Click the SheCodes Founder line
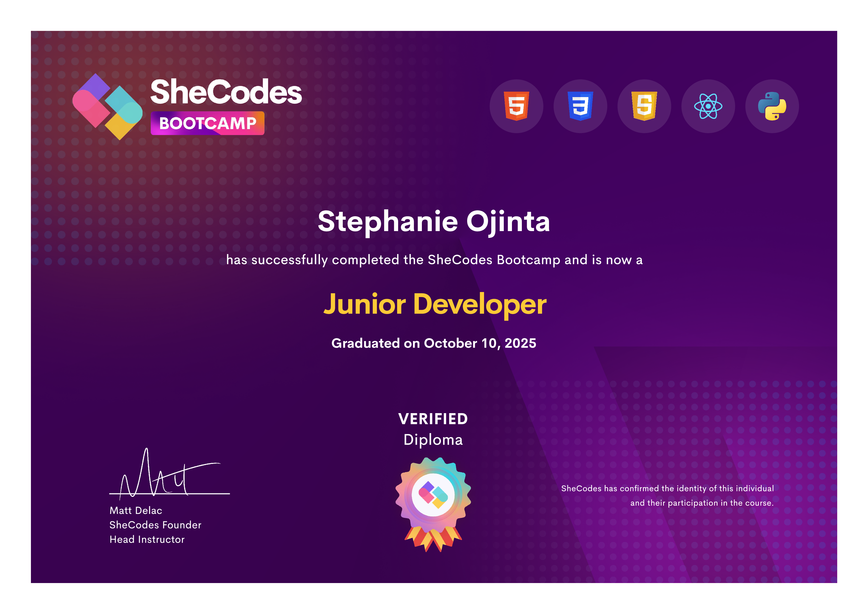Screen dimensions: 868x614 pyautogui.click(x=155, y=525)
